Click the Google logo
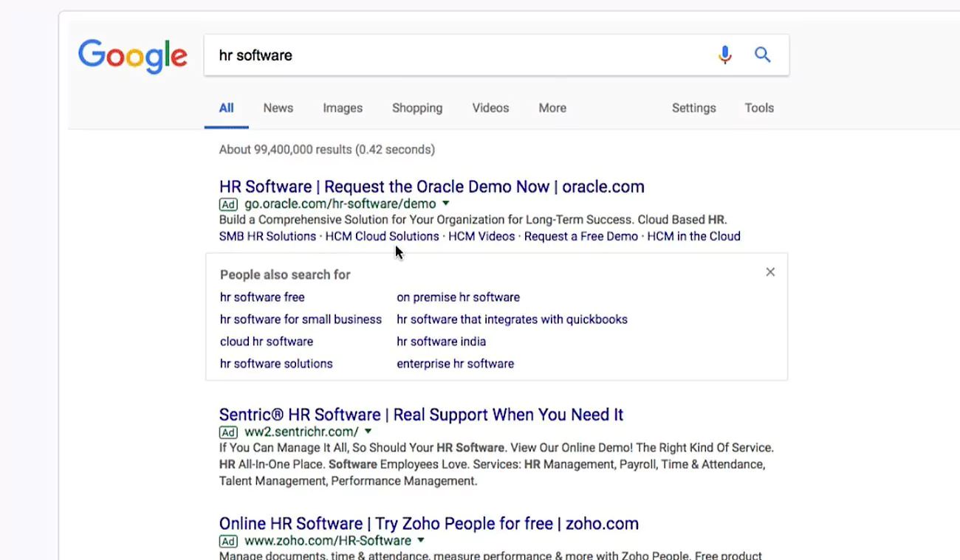This screenshot has width=960, height=560. tap(133, 56)
